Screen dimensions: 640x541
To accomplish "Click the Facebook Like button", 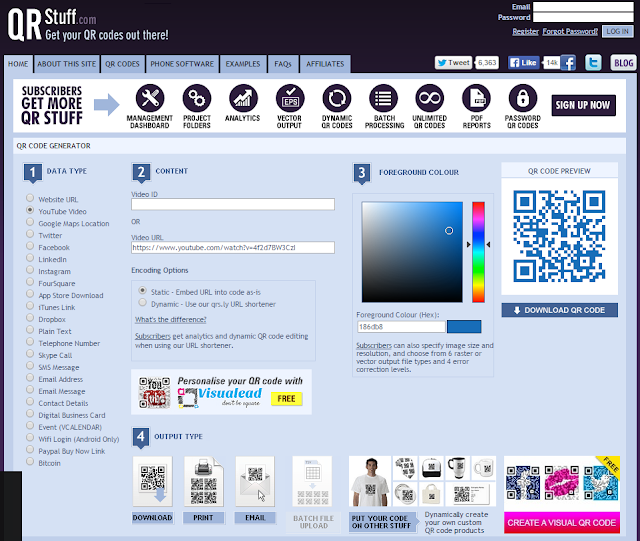I will tap(524, 63).
